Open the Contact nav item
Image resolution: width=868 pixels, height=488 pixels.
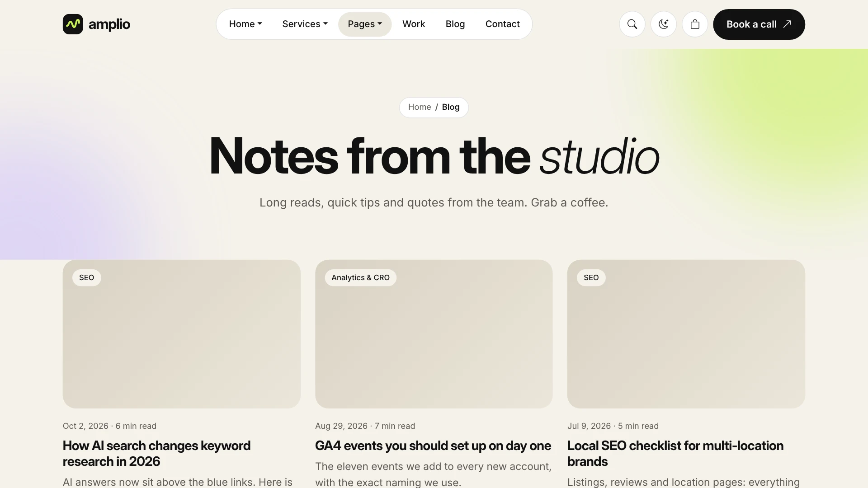click(502, 24)
